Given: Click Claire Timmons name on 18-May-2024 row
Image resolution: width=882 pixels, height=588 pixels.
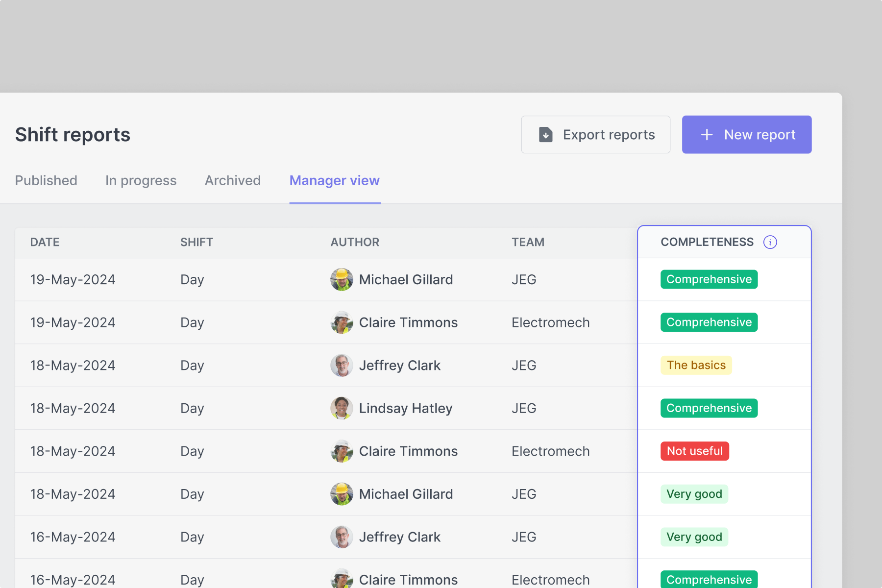Looking at the screenshot, I should tap(408, 451).
